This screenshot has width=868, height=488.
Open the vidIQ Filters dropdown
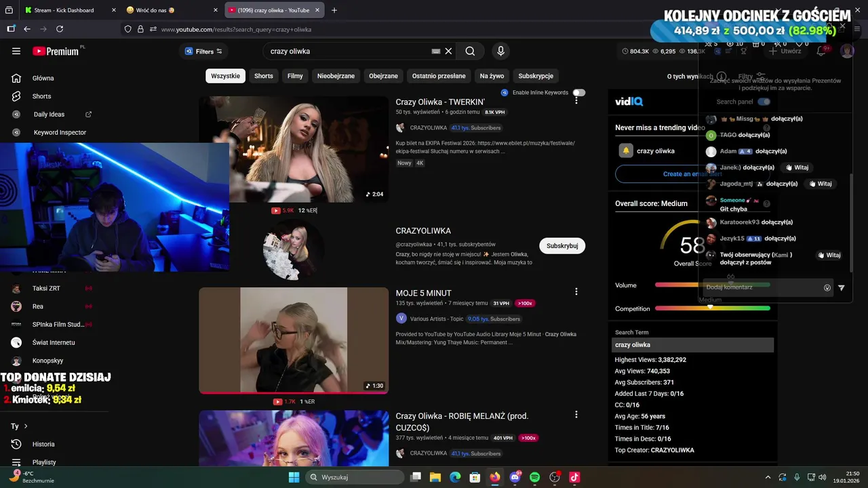pos(203,52)
